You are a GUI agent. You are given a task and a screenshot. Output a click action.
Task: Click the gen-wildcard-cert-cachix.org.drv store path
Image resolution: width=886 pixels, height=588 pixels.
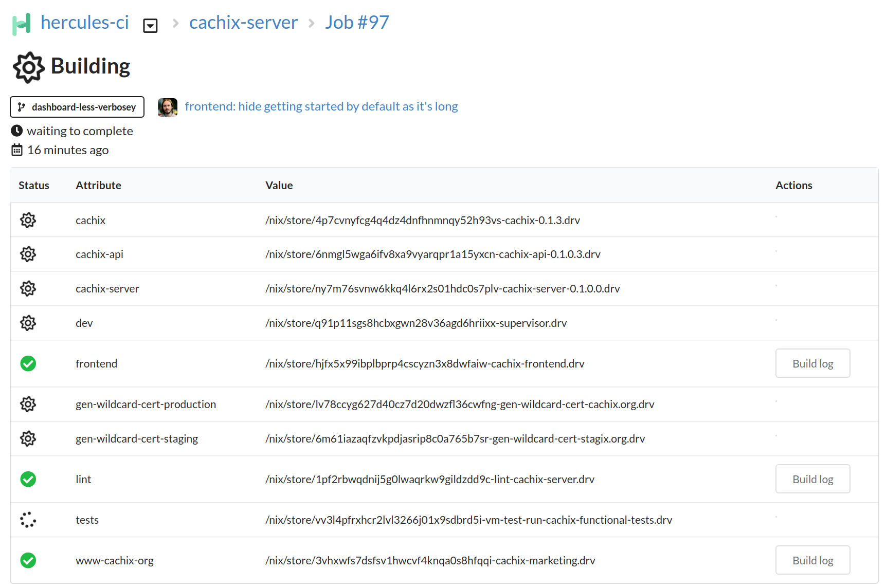[x=460, y=404]
